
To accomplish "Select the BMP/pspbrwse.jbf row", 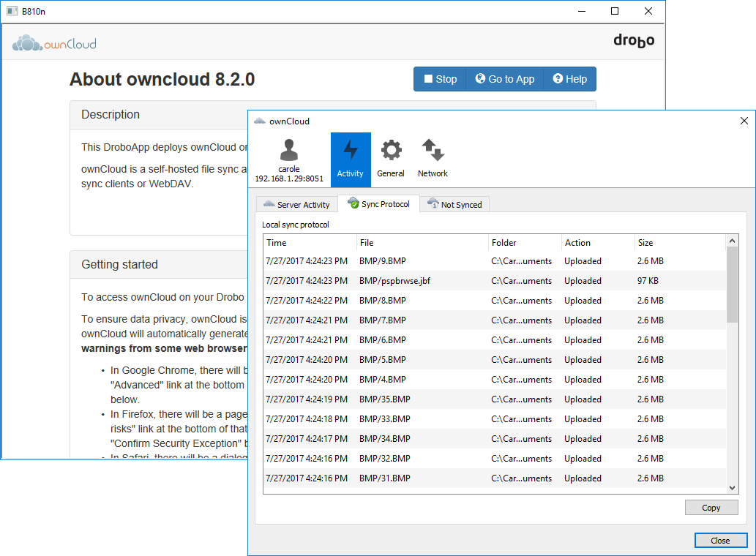I will pyautogui.click(x=395, y=281).
